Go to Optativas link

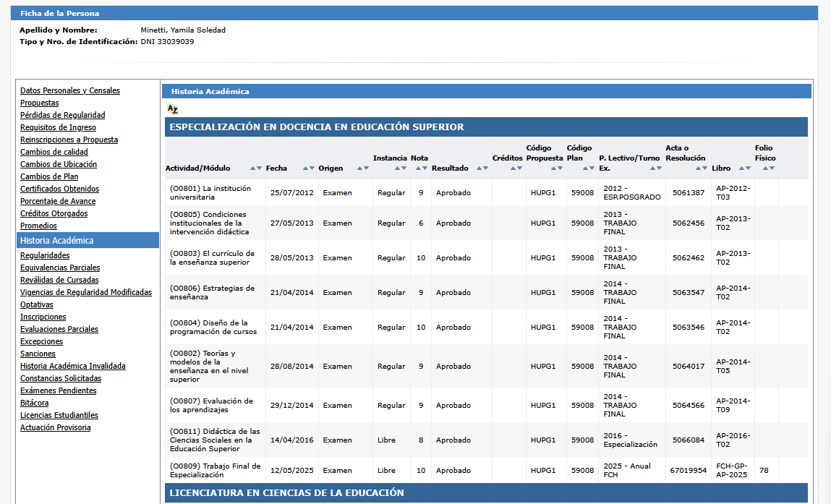[x=37, y=304]
